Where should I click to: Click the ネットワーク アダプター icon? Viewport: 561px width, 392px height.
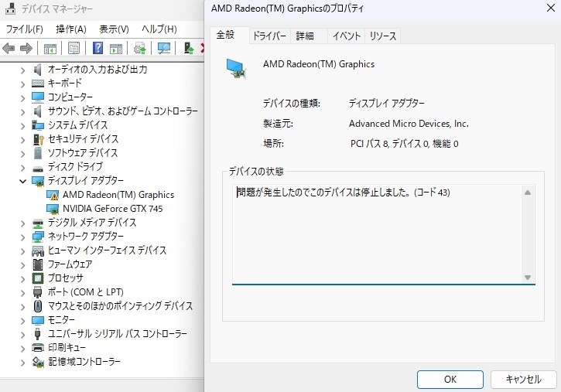[38, 237]
